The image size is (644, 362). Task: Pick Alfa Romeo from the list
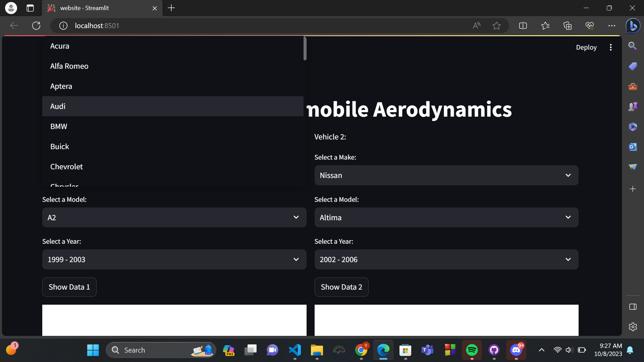69,66
